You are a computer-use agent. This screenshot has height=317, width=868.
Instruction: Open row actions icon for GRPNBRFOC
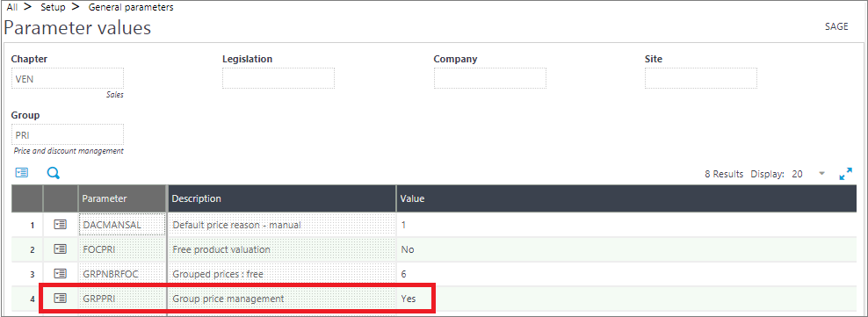(x=60, y=273)
